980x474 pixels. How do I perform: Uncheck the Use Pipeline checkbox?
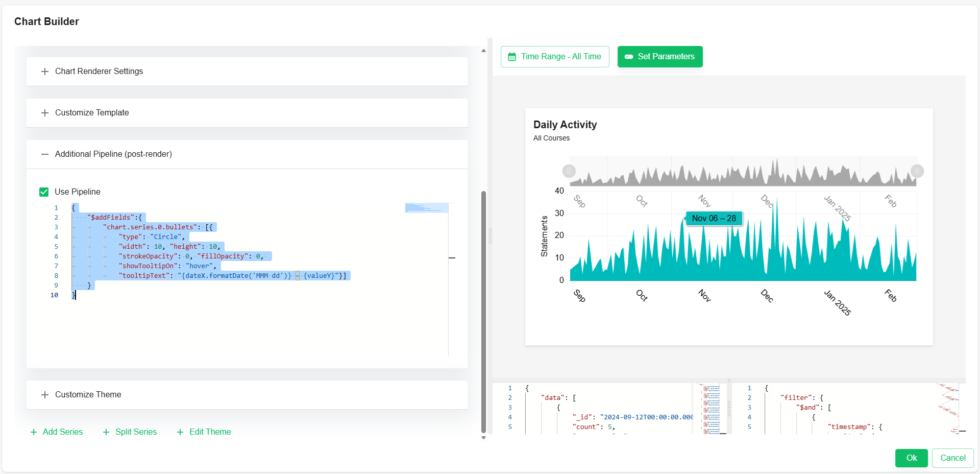pyautogui.click(x=44, y=192)
